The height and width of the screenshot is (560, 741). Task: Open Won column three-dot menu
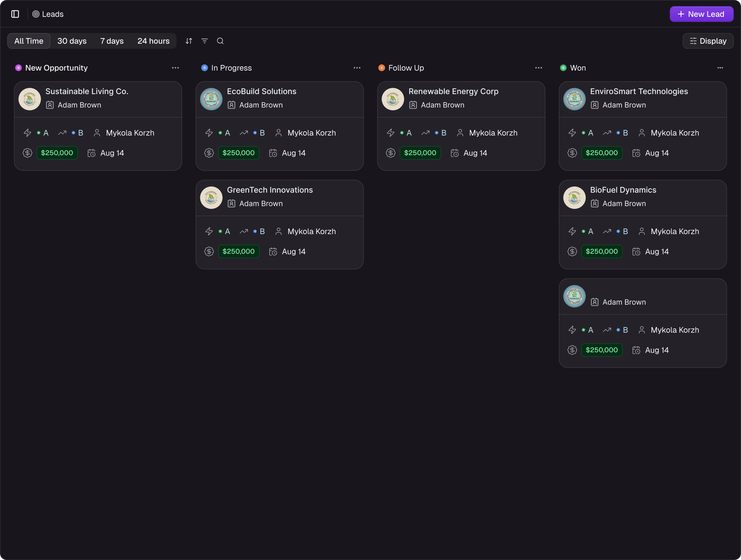pos(720,68)
